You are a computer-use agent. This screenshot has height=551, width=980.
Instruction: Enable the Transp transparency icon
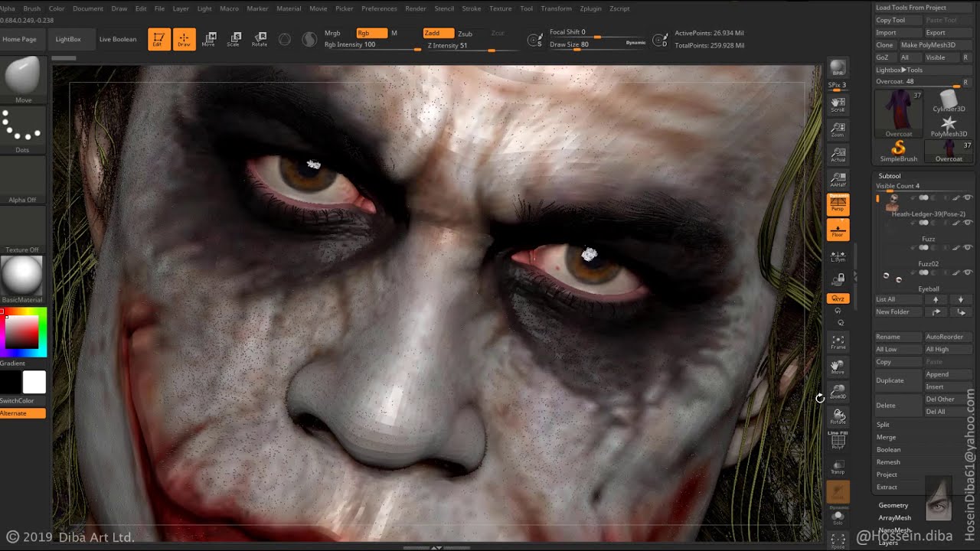pyautogui.click(x=838, y=467)
